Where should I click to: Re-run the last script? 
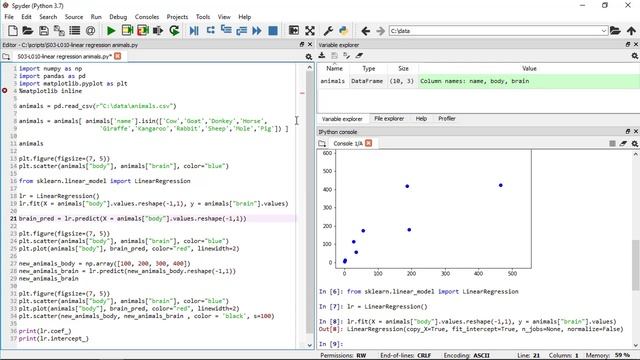point(174,31)
